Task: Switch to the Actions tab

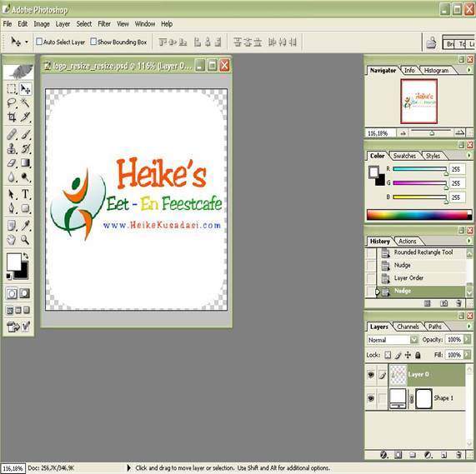Action: pos(407,241)
